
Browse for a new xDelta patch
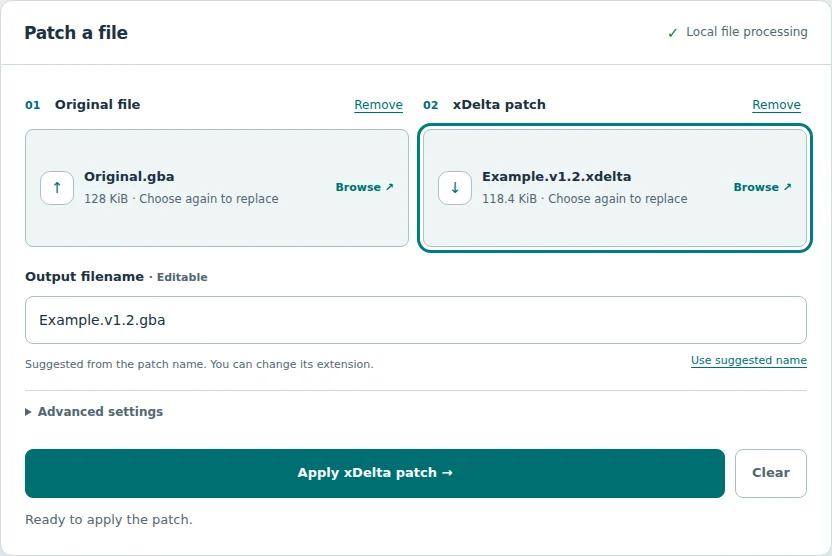point(762,187)
